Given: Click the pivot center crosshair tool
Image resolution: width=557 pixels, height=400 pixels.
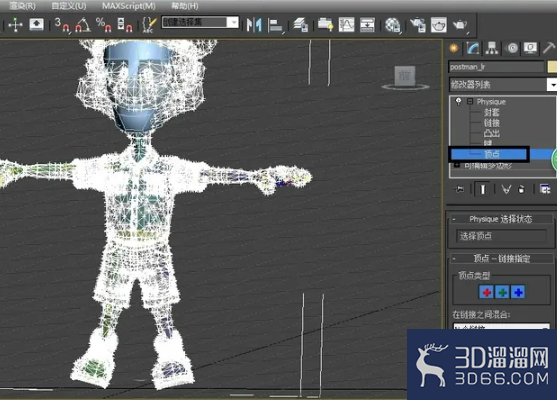Looking at the screenshot, I should [15, 25].
